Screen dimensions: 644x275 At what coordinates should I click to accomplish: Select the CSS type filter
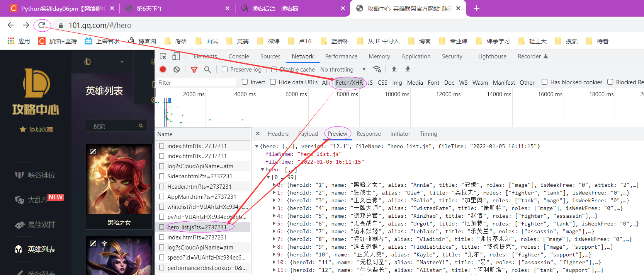point(382,82)
